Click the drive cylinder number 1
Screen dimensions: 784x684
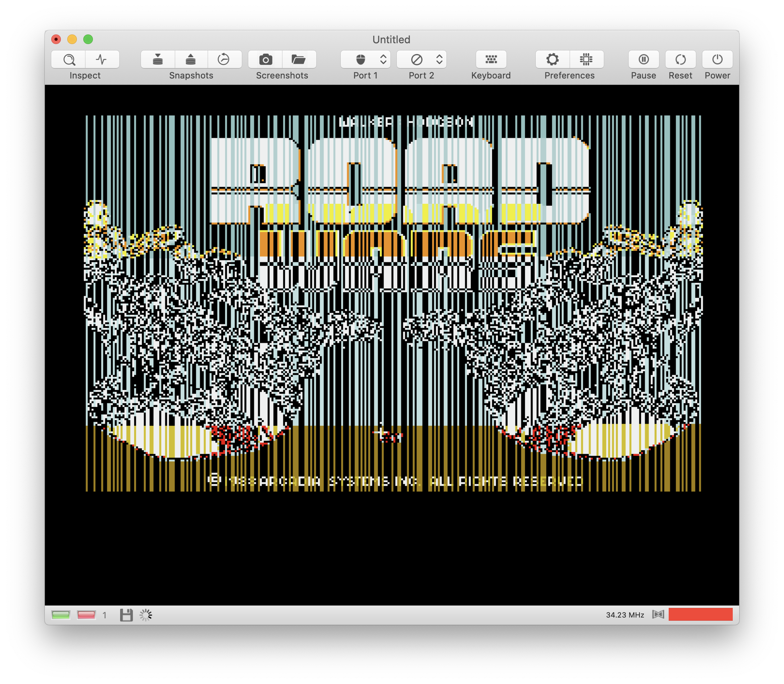pos(105,615)
